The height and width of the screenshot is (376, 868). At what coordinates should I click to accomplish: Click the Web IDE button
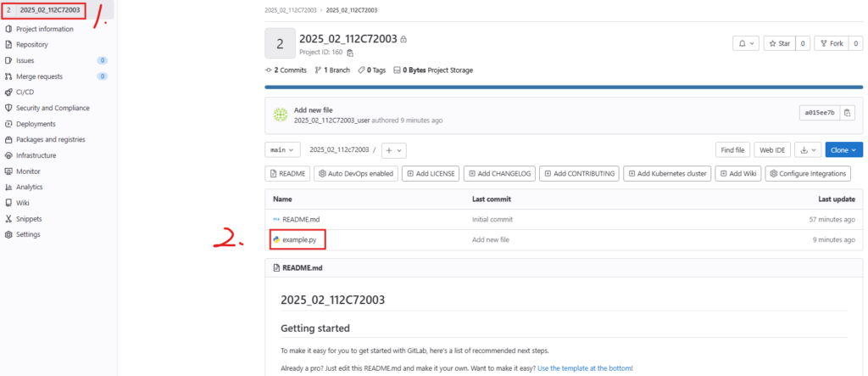pyautogui.click(x=772, y=149)
